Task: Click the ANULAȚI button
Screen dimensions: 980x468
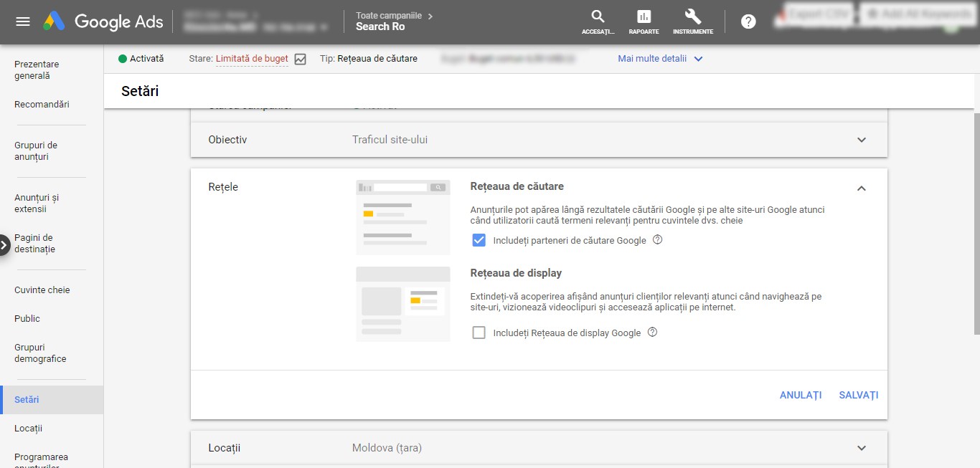Action: point(801,395)
